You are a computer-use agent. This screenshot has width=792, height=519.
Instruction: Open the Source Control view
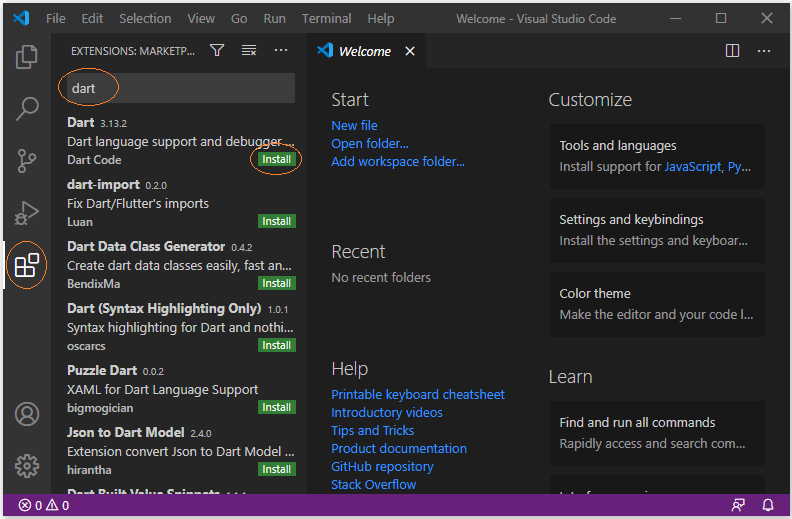27,161
